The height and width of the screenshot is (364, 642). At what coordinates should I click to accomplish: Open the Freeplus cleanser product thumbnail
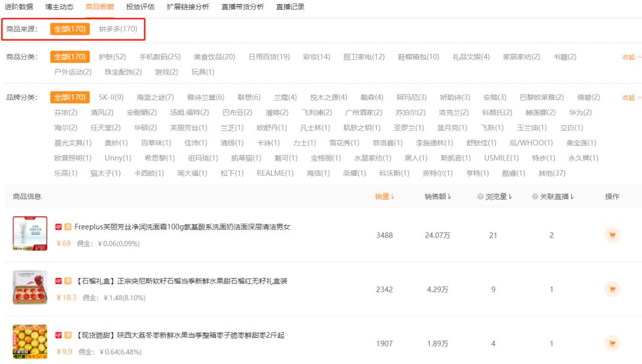30,234
